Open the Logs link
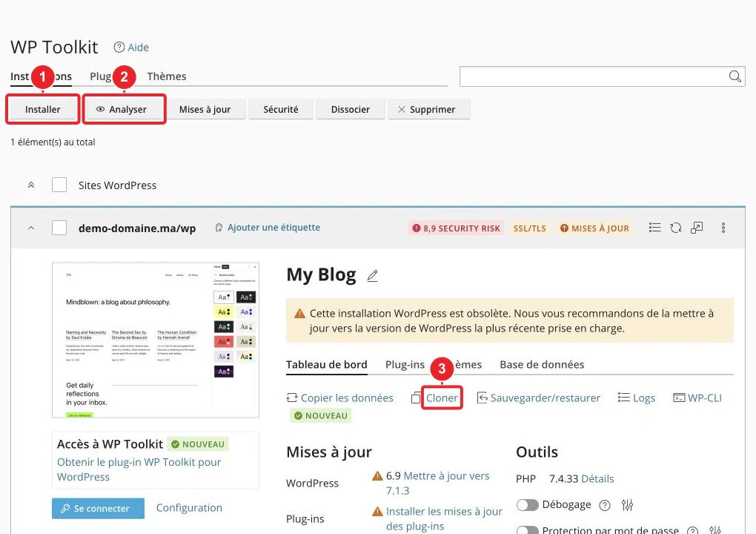The width and height of the screenshot is (756, 534). [644, 398]
